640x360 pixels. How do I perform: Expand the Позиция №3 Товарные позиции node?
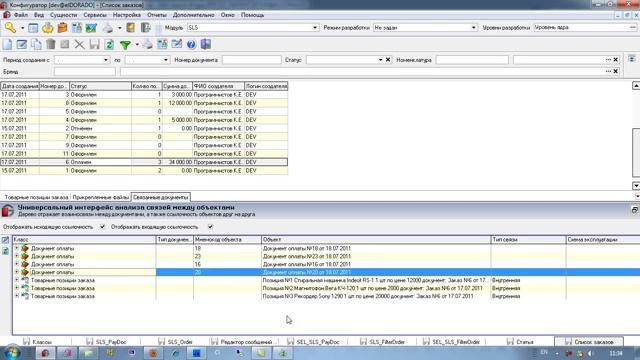[x=17, y=296]
